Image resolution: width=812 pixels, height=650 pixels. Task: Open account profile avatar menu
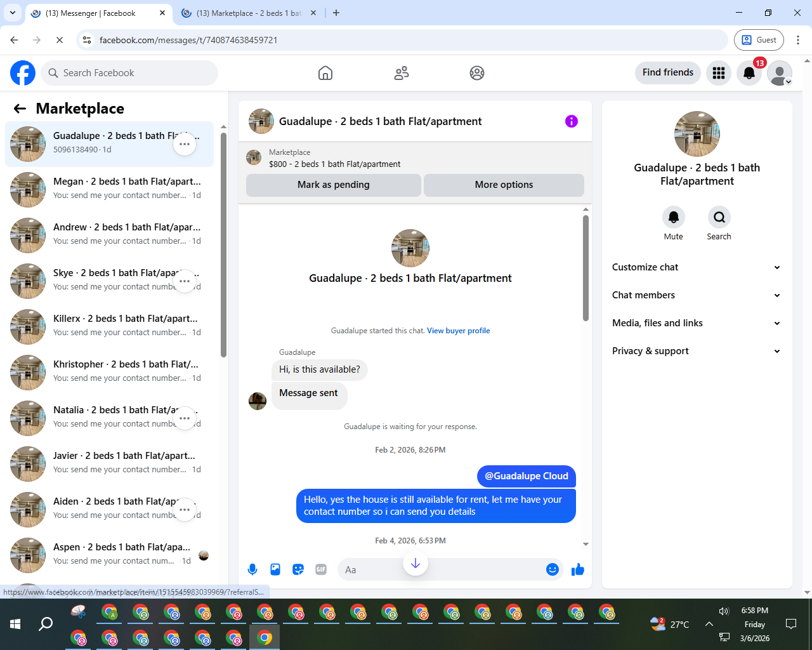pyautogui.click(x=780, y=73)
